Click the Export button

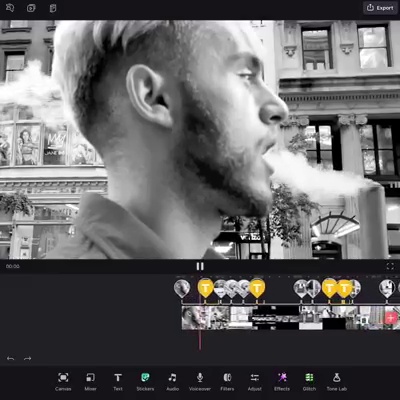tap(380, 8)
